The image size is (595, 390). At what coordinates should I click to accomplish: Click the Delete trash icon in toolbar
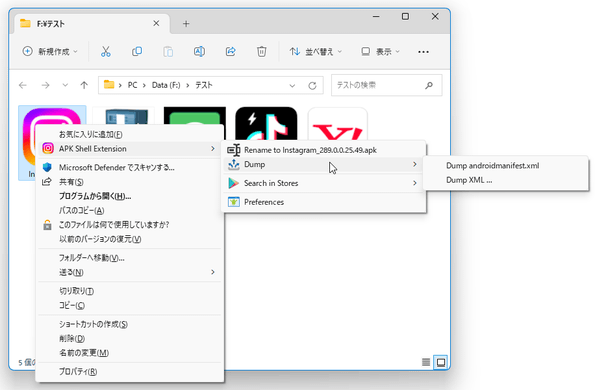point(261,52)
